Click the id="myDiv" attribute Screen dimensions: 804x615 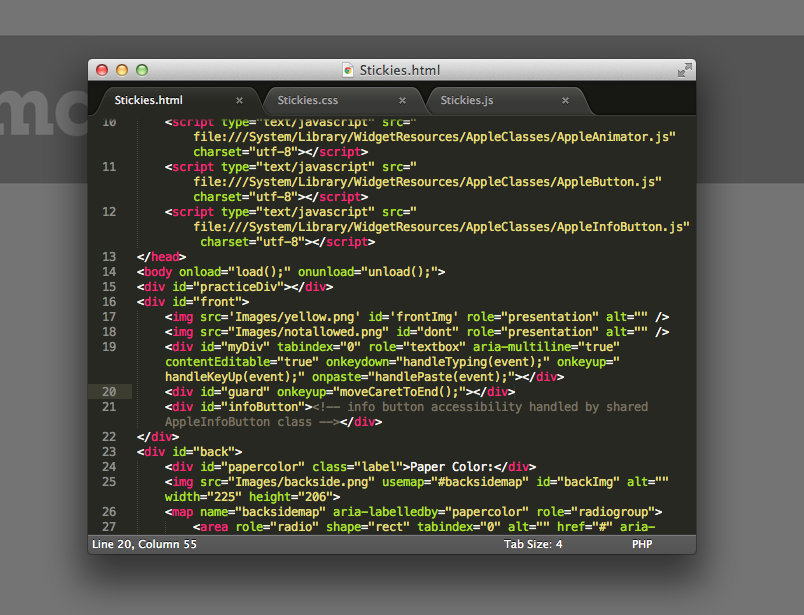point(235,347)
